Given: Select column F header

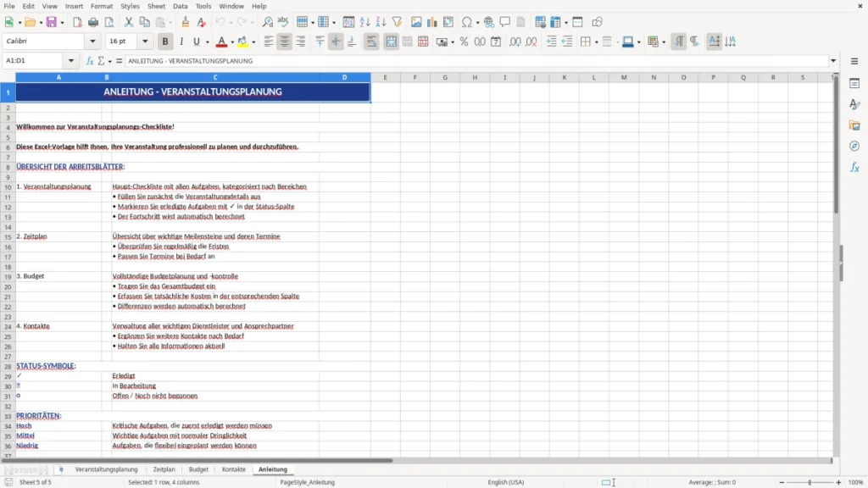Looking at the screenshot, I should point(415,77).
